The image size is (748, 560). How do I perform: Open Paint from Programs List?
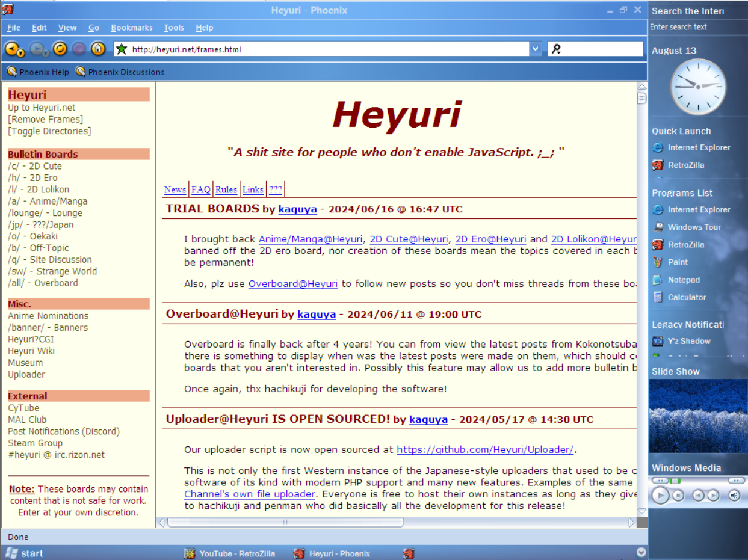(x=670, y=262)
